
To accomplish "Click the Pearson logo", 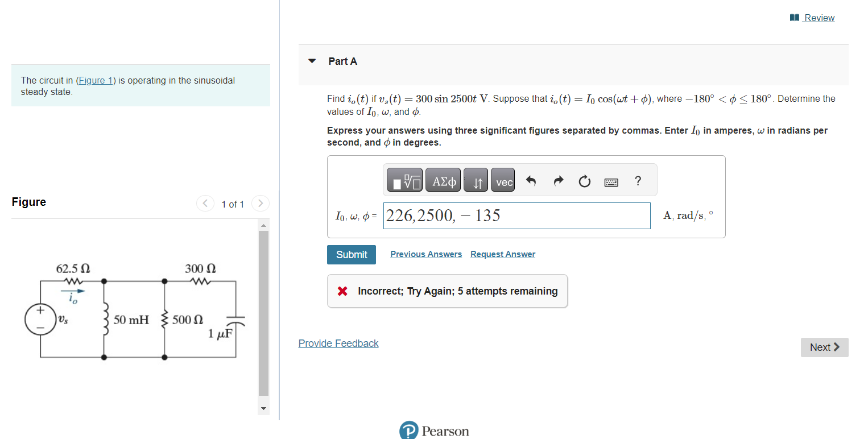I will point(435,430).
